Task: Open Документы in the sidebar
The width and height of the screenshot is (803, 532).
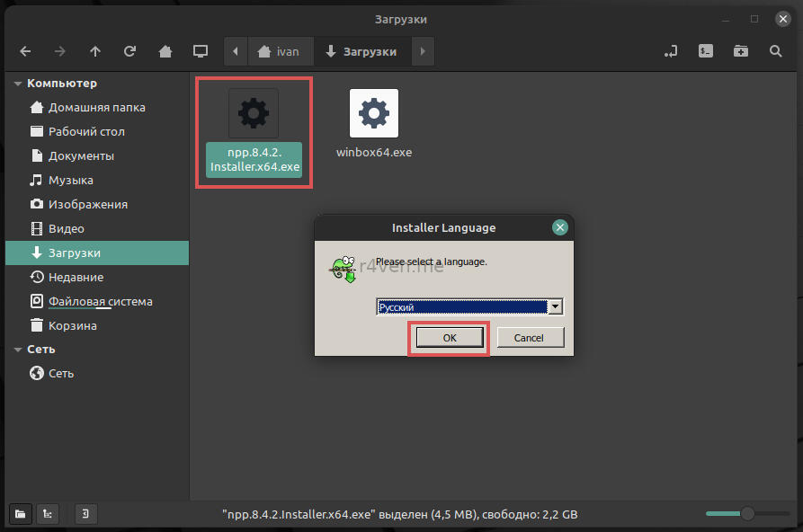Action: 81,155
